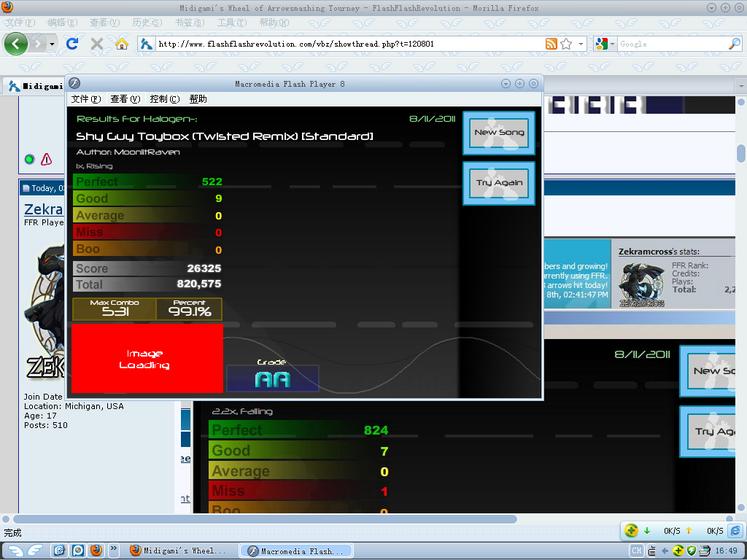Switch to the Macromedia Flash taskbar button

click(x=297, y=551)
